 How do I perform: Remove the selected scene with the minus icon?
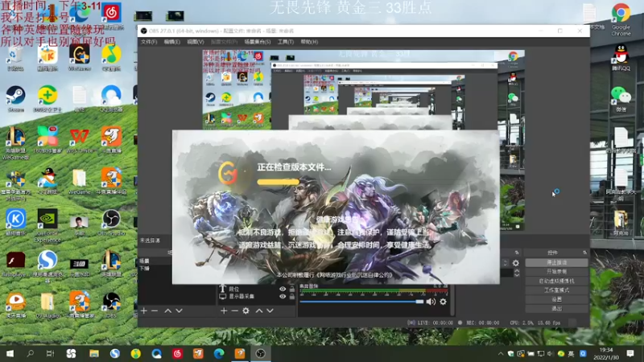pyautogui.click(x=155, y=311)
